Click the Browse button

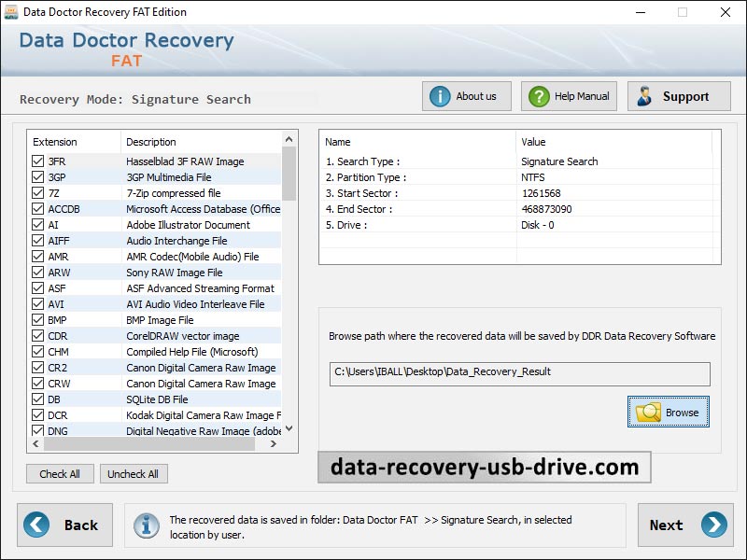click(668, 412)
